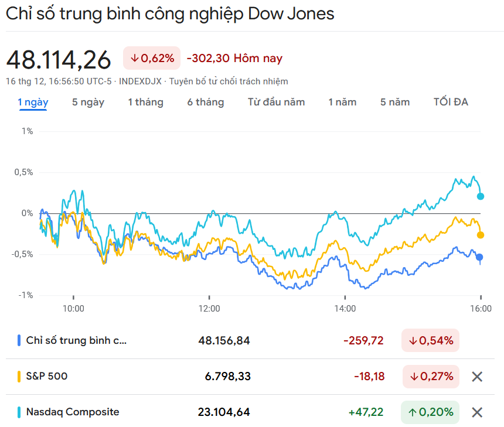Click the blue Dow Jones legend color bar
Image resolution: width=504 pixels, height=427 pixels.
[x=19, y=341]
